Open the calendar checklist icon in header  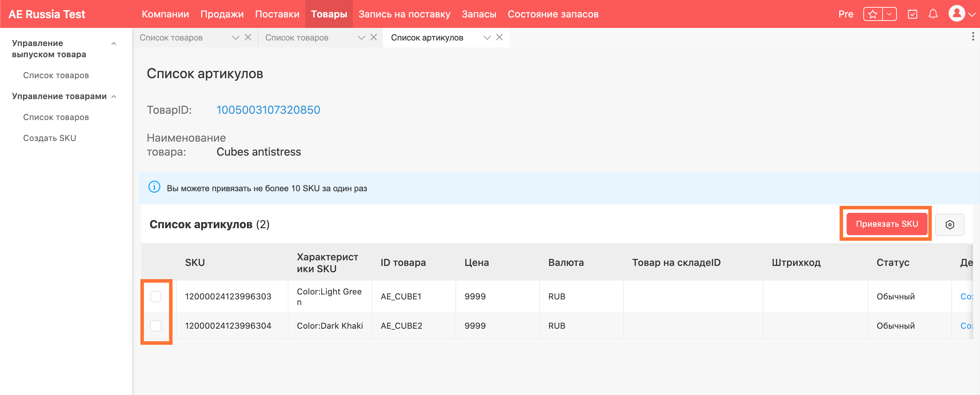tap(912, 14)
